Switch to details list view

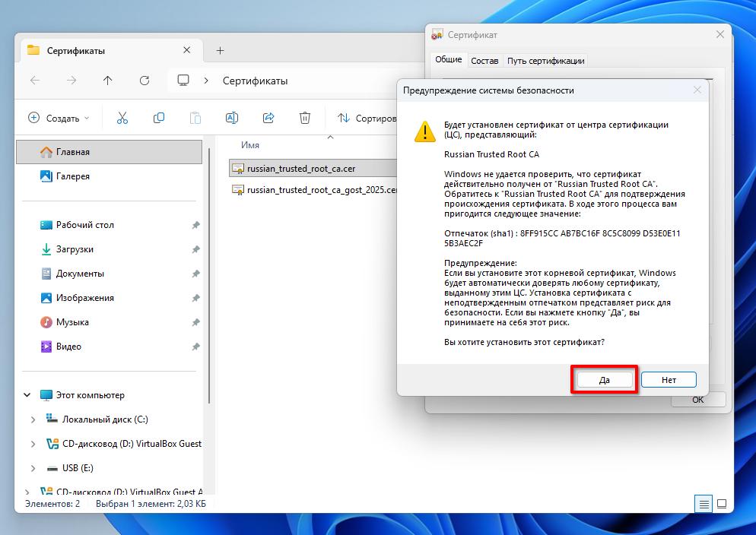pyautogui.click(x=704, y=504)
